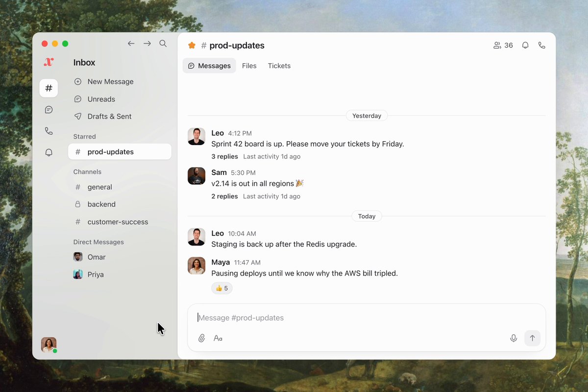Go back with the left arrow
This screenshot has width=588, height=392.
[131, 44]
